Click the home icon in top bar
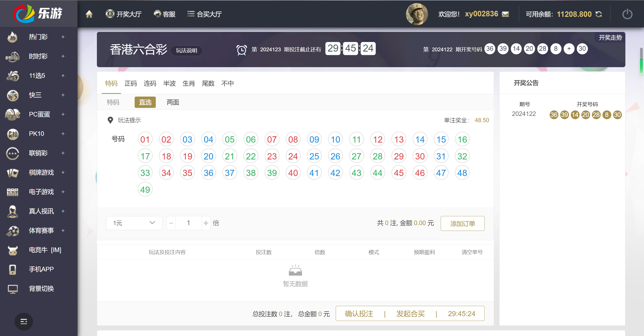 pos(89,14)
